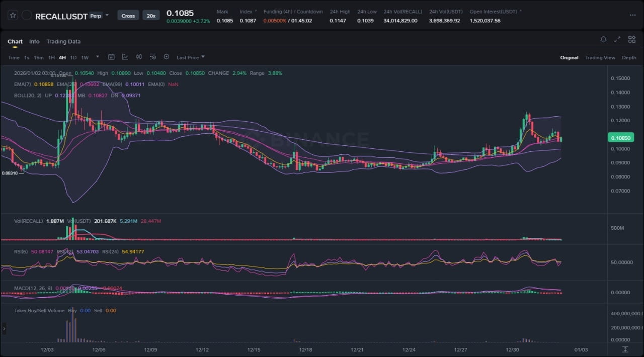Click the RSI(24) value 54.94177
This screenshot has width=644, height=357.
click(133, 251)
